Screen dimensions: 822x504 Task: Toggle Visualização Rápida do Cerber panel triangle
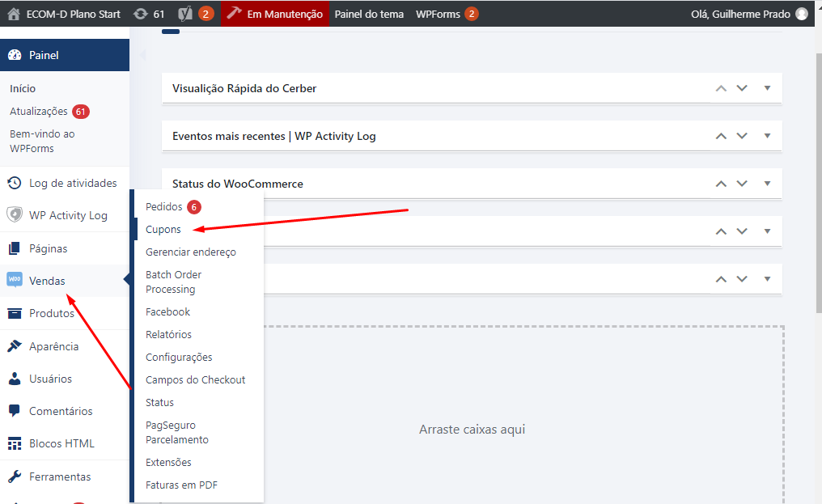(x=768, y=88)
